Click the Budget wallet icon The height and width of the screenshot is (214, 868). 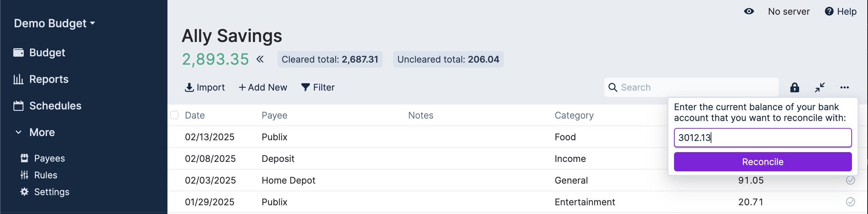18,52
